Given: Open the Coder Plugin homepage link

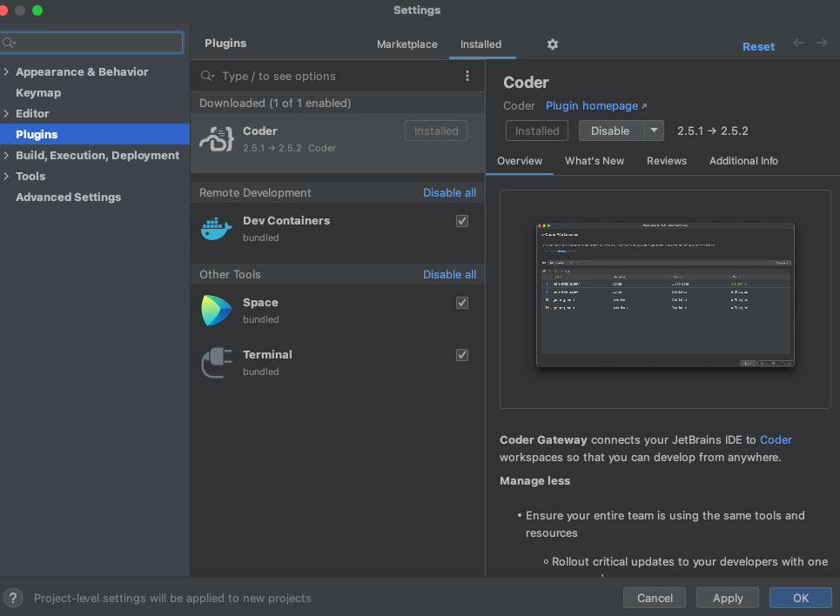Looking at the screenshot, I should [592, 105].
